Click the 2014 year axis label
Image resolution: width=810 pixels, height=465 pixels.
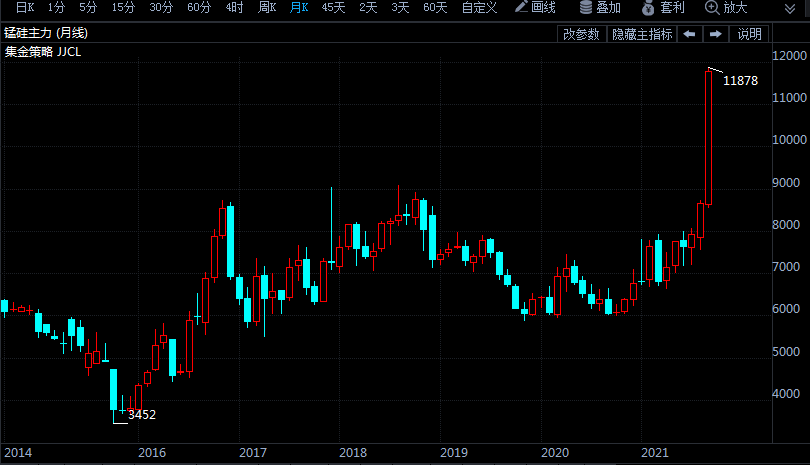click(x=18, y=453)
